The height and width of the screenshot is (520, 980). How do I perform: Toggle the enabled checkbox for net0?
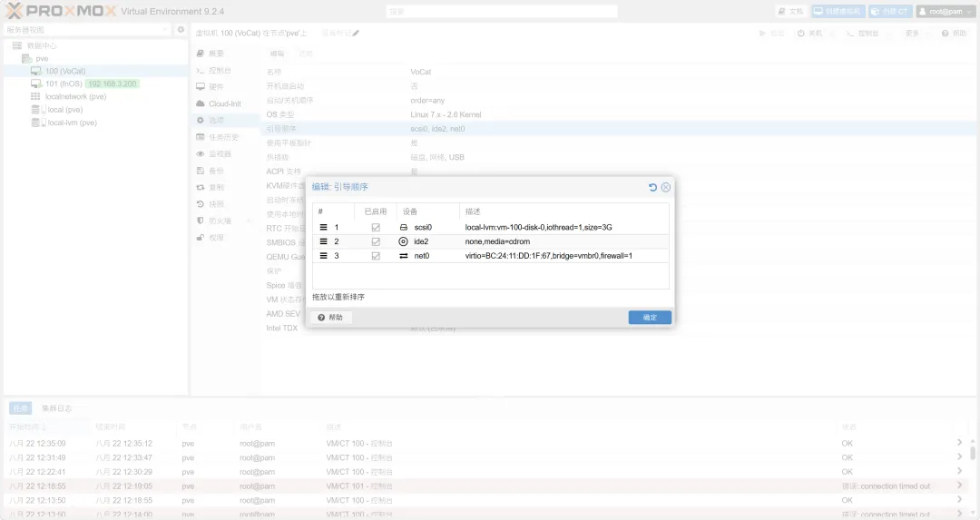376,256
